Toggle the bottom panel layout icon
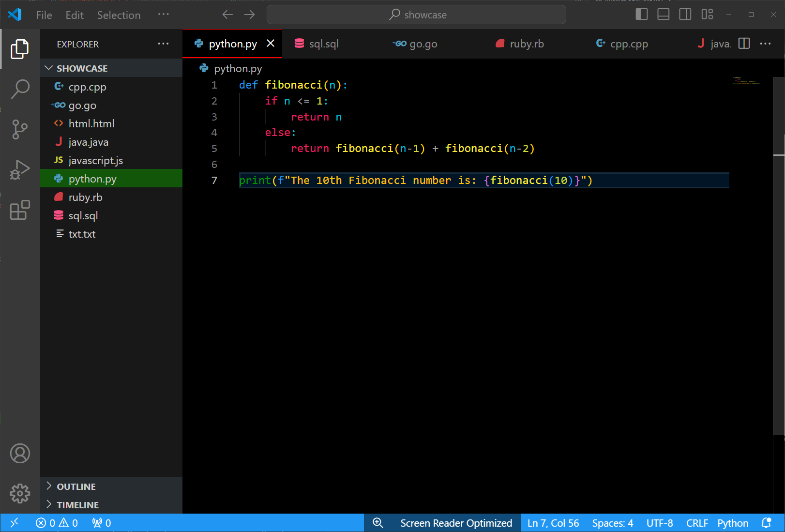Image resolution: width=785 pixels, height=532 pixels. point(664,15)
